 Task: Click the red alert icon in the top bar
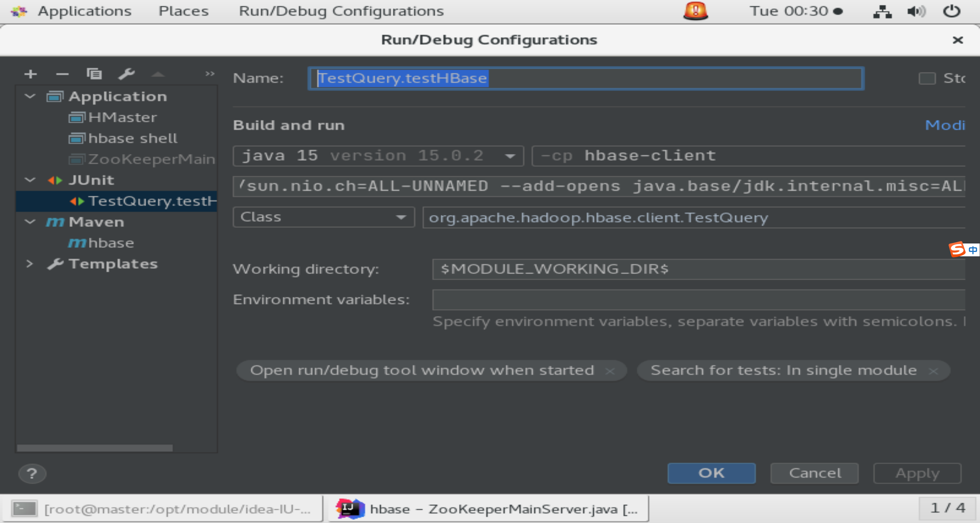pos(696,11)
